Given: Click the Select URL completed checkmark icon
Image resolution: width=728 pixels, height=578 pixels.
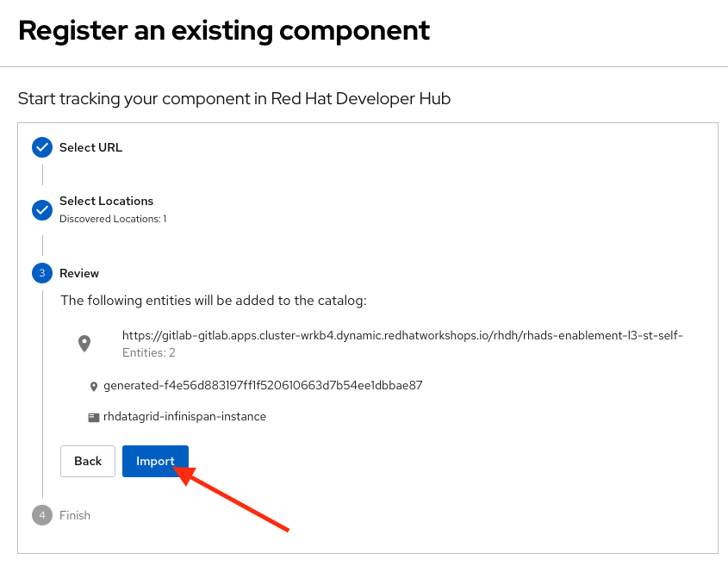Looking at the screenshot, I should point(42,147).
